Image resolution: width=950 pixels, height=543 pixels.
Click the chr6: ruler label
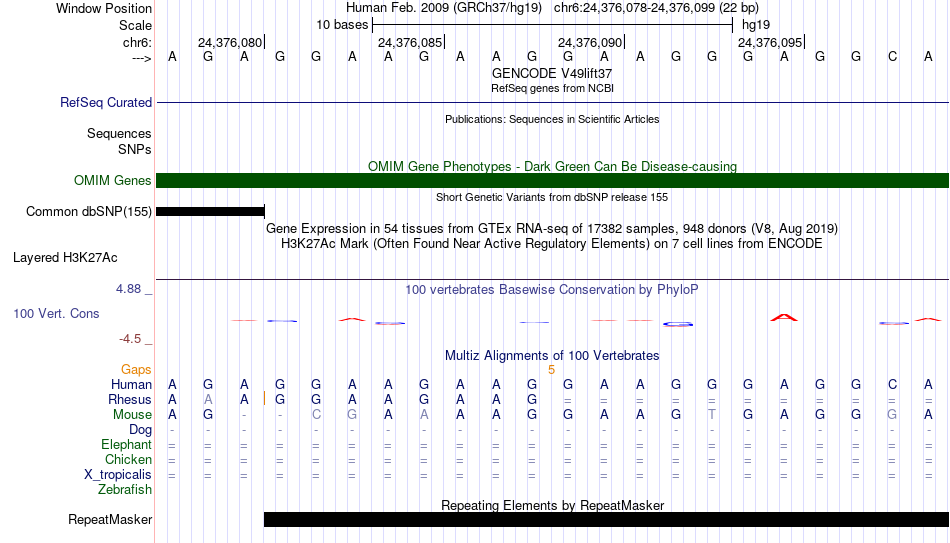pyautogui.click(x=138, y=42)
